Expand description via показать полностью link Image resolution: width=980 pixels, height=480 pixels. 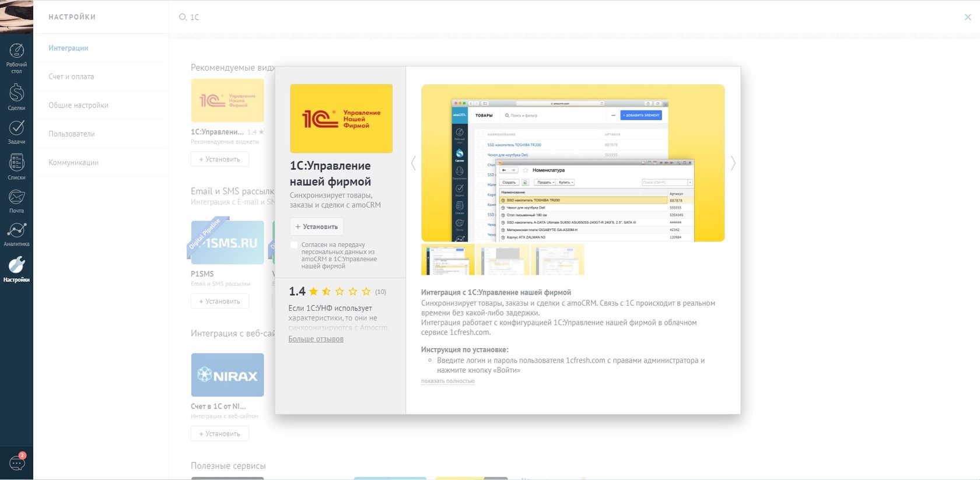pyautogui.click(x=448, y=381)
